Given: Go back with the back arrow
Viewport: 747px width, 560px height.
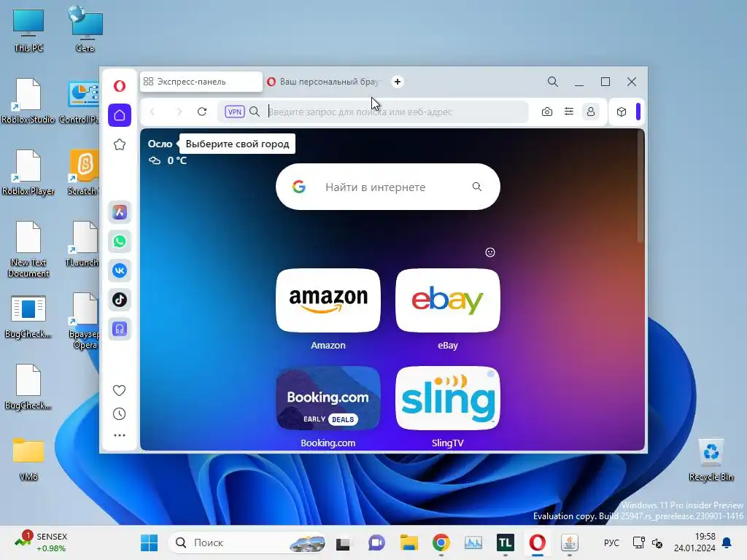Looking at the screenshot, I should coord(152,112).
